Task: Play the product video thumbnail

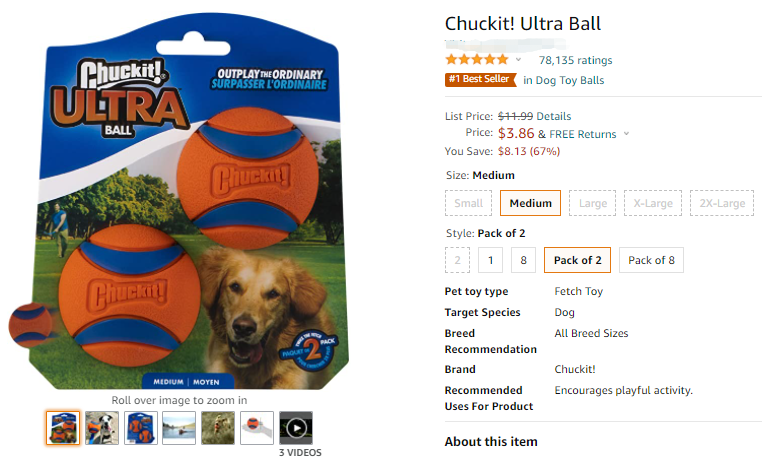Action: coord(295,428)
